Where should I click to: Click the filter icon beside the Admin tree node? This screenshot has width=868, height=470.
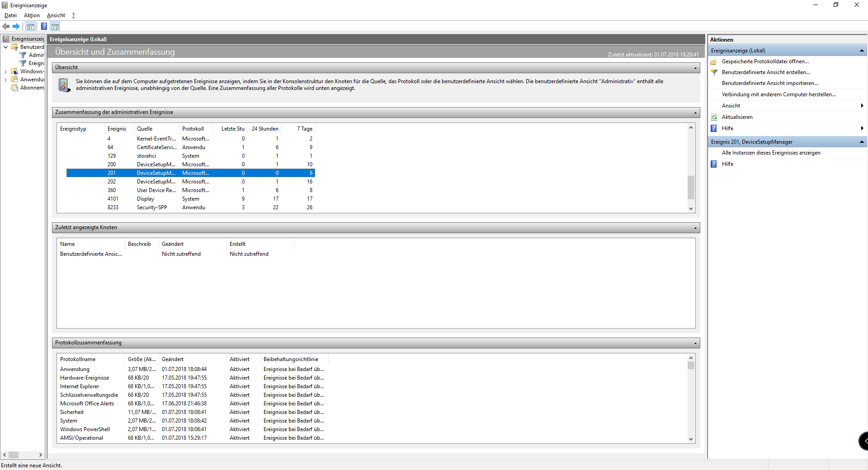click(23, 55)
